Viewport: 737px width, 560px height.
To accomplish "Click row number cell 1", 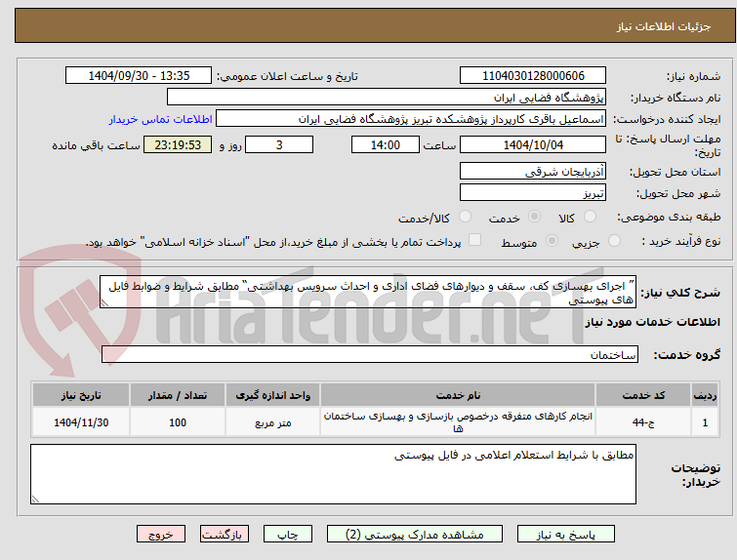I will [x=705, y=422].
